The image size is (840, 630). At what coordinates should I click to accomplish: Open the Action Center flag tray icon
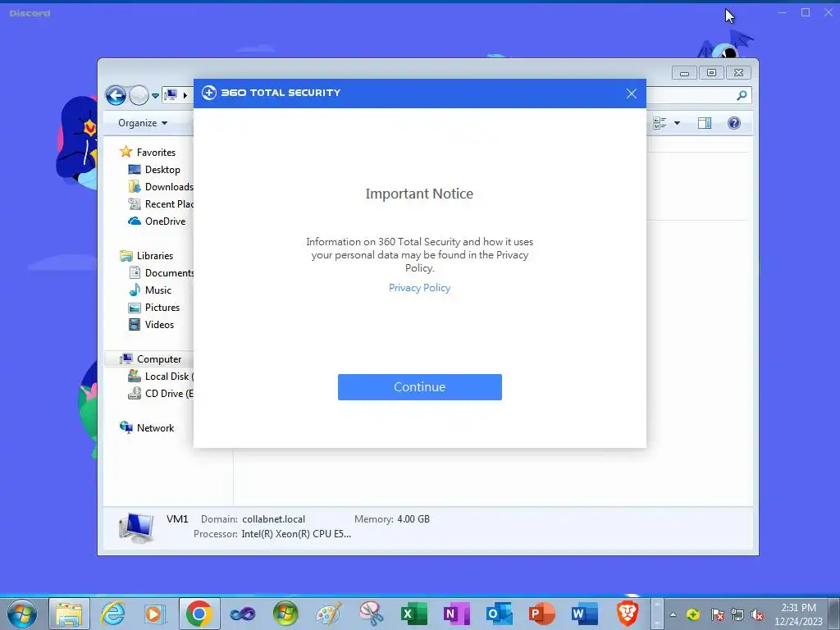(x=717, y=614)
